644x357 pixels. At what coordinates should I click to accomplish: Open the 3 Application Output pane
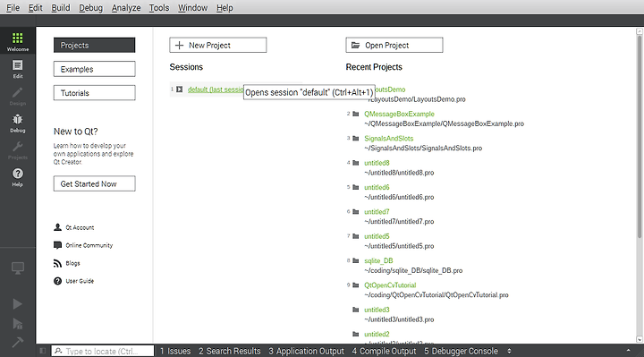click(307, 351)
